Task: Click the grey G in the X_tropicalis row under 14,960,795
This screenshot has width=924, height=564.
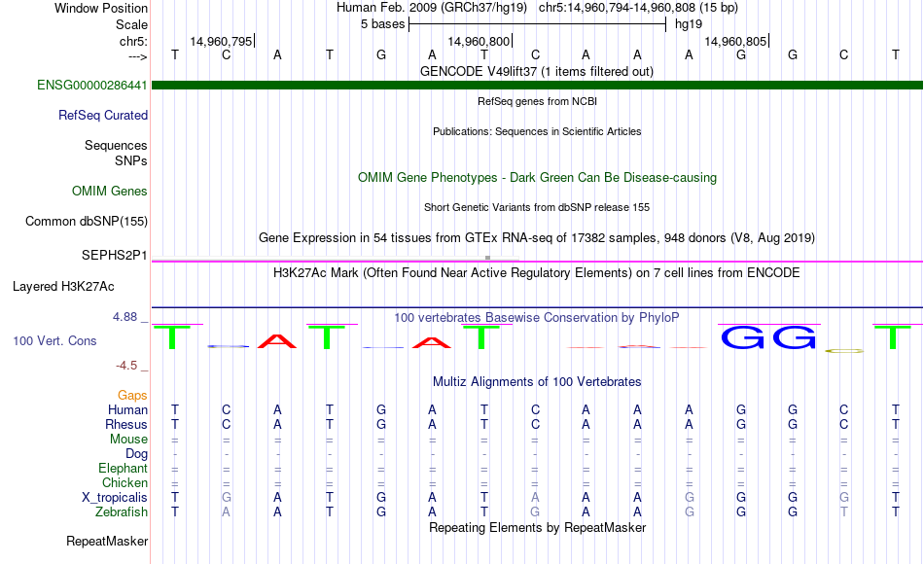Action: coord(227,498)
